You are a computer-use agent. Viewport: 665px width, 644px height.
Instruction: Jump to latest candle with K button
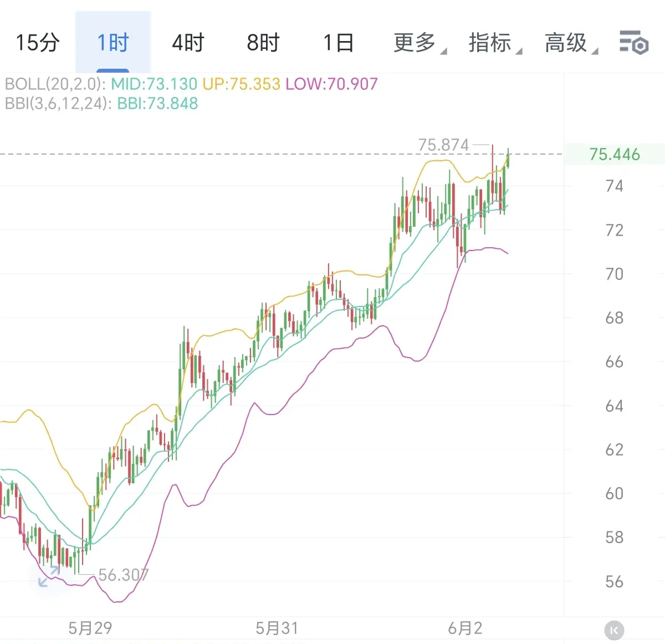(x=614, y=630)
